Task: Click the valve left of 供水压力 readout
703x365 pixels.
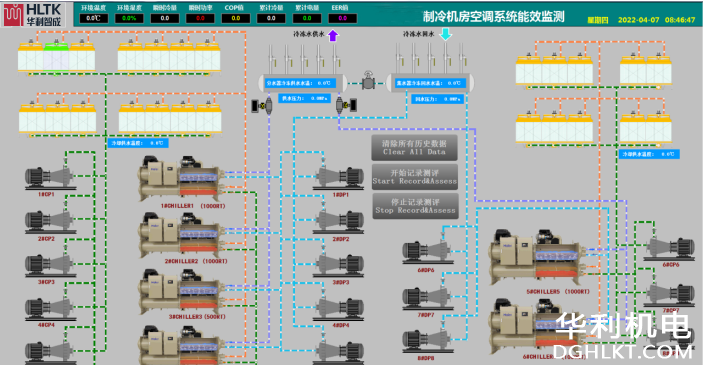Action: (x=263, y=106)
